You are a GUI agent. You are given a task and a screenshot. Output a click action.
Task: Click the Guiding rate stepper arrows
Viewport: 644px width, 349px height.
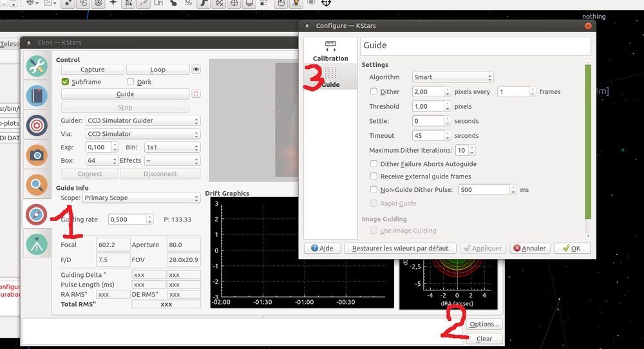click(150, 220)
